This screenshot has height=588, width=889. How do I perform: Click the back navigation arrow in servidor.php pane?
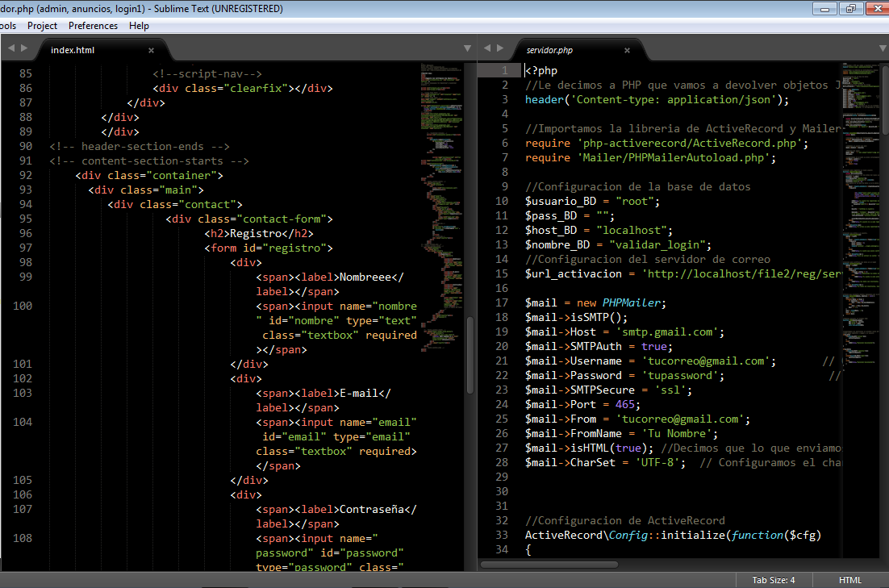click(488, 48)
